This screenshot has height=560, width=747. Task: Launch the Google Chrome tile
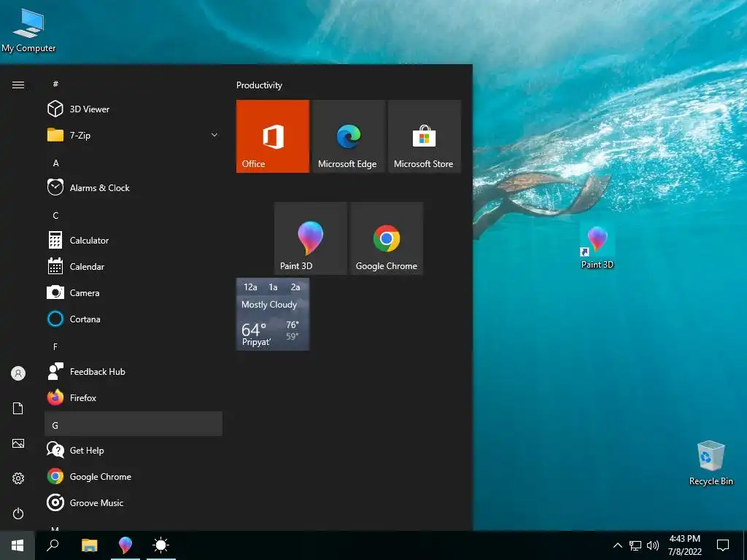[387, 238]
